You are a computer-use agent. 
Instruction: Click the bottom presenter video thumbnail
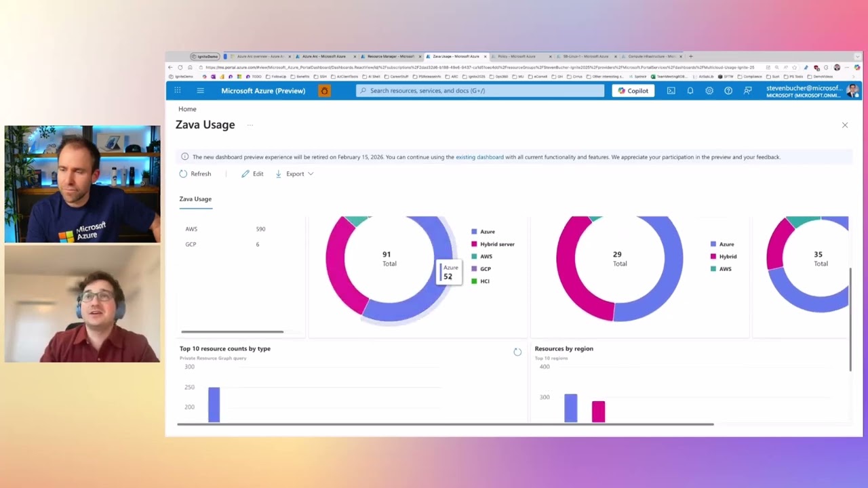click(x=82, y=304)
